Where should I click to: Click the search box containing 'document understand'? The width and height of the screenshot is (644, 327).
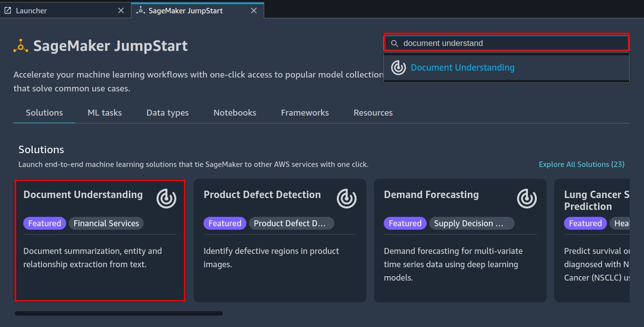click(x=506, y=43)
